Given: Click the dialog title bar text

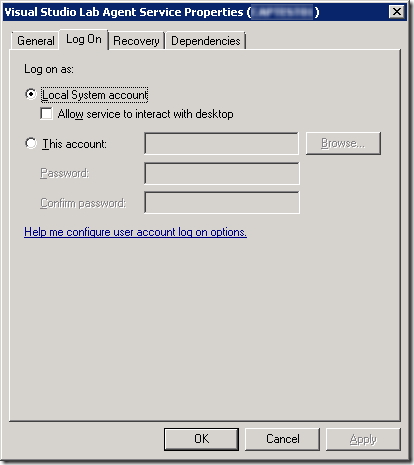Looking at the screenshot, I should [162, 12].
